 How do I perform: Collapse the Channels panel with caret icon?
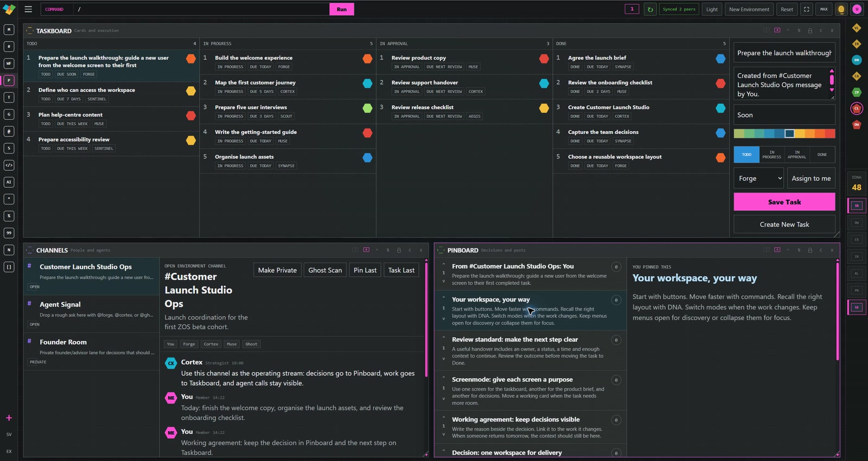[x=376, y=250]
